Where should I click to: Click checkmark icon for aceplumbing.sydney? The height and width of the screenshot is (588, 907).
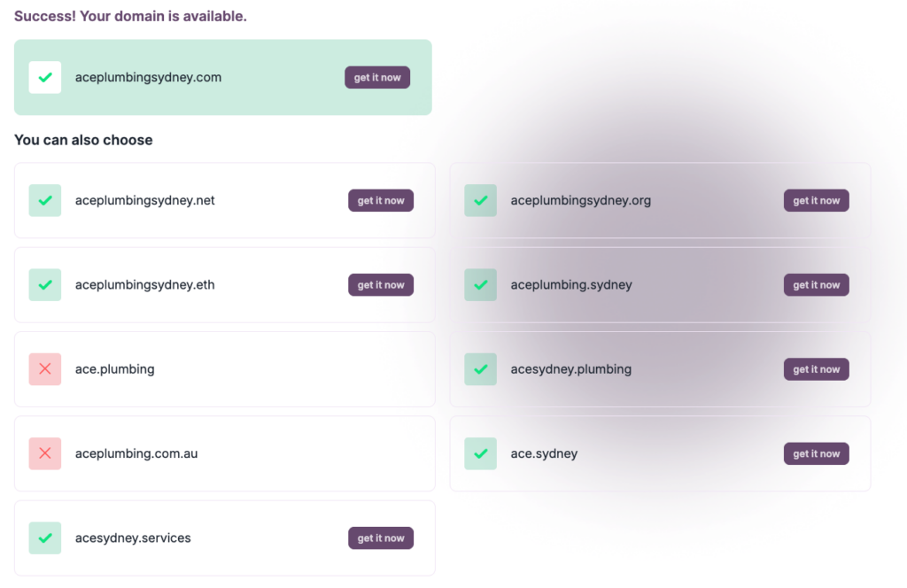(x=481, y=285)
